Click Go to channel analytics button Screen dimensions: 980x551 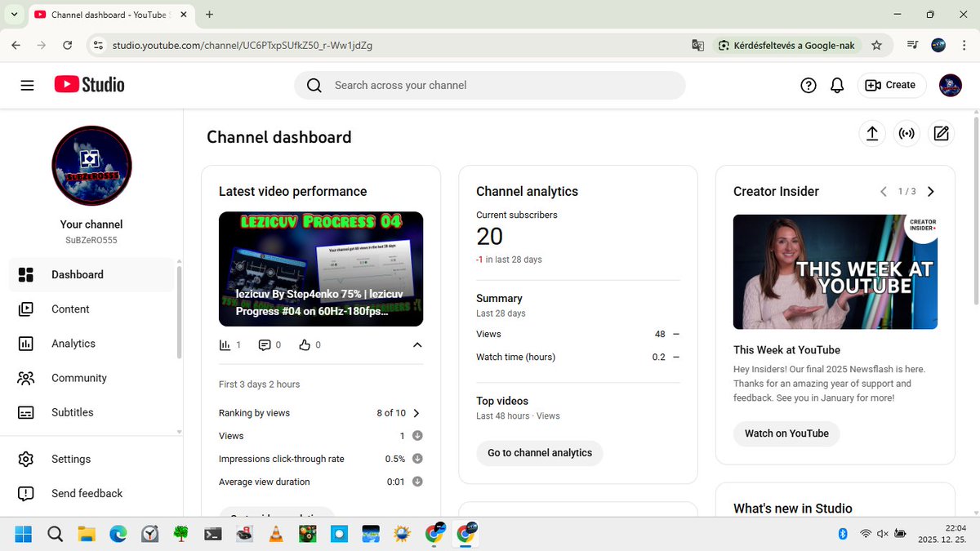tap(540, 453)
